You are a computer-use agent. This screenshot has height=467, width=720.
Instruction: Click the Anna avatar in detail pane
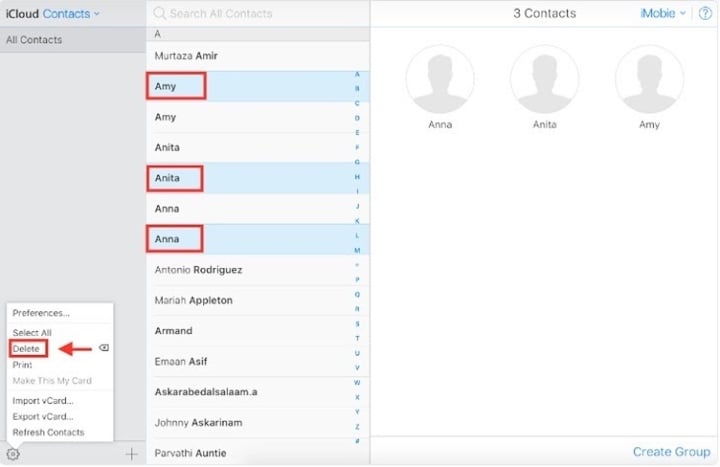tap(440, 79)
